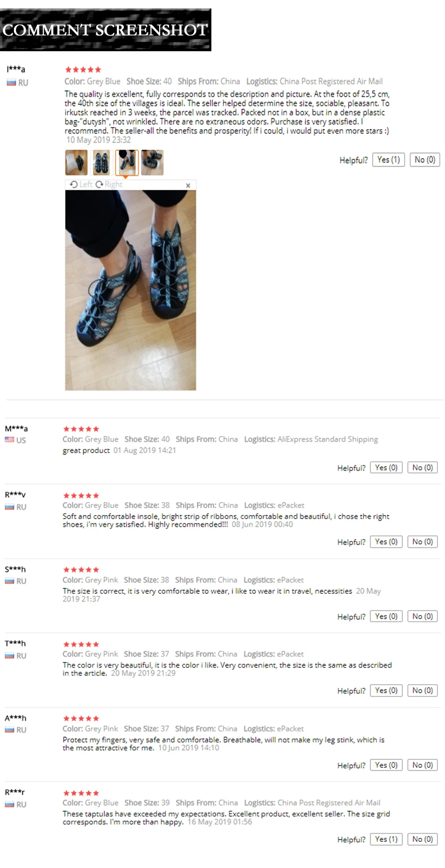The image size is (445, 868).
Task: Vote Yes on A***h's review
Action: 386,765
